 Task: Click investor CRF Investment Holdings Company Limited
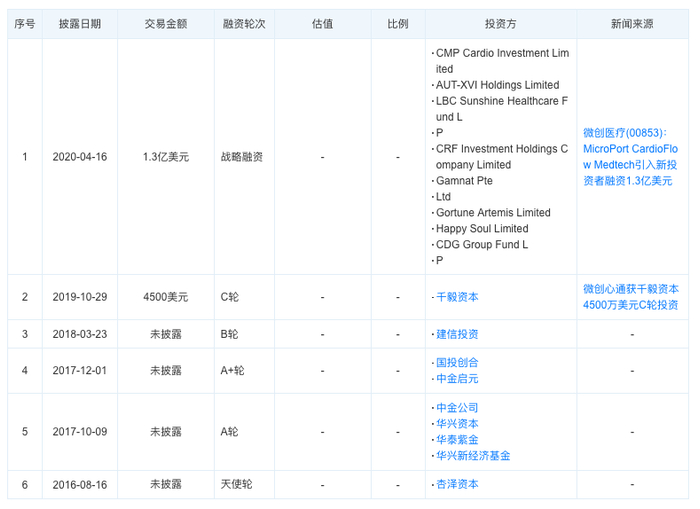(x=502, y=157)
